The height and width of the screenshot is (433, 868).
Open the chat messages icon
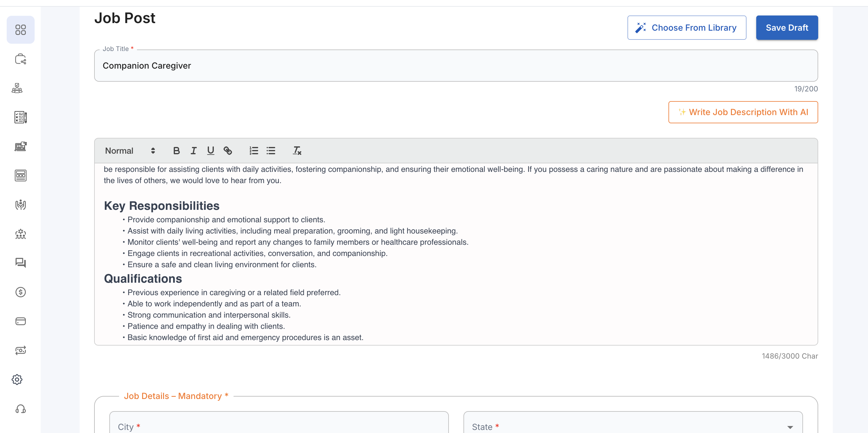click(x=21, y=263)
